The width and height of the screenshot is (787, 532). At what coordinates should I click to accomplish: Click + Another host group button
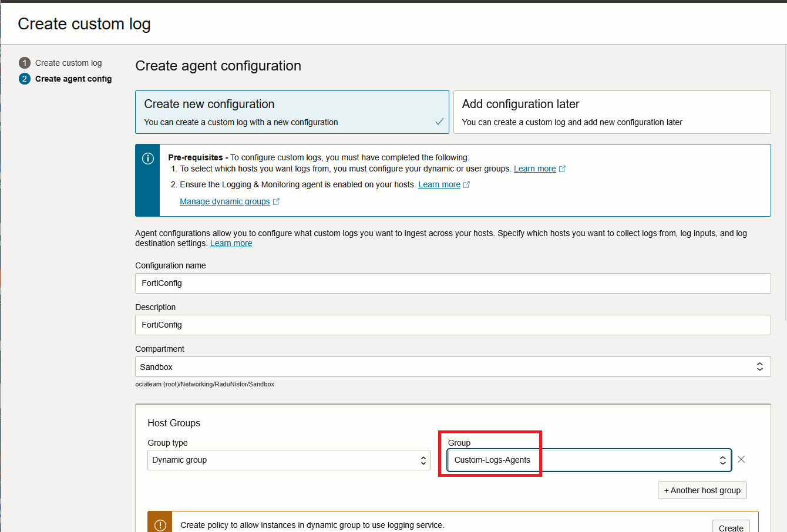[x=702, y=490]
